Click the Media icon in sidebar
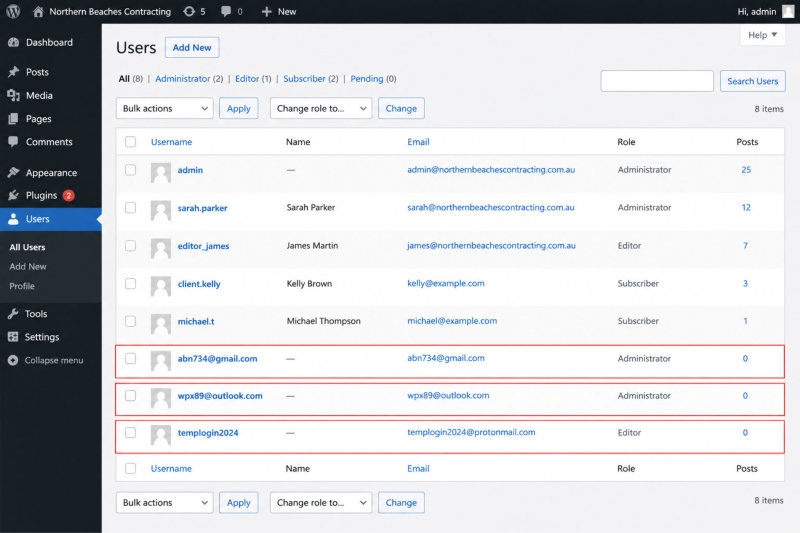800x533 pixels. coord(14,95)
